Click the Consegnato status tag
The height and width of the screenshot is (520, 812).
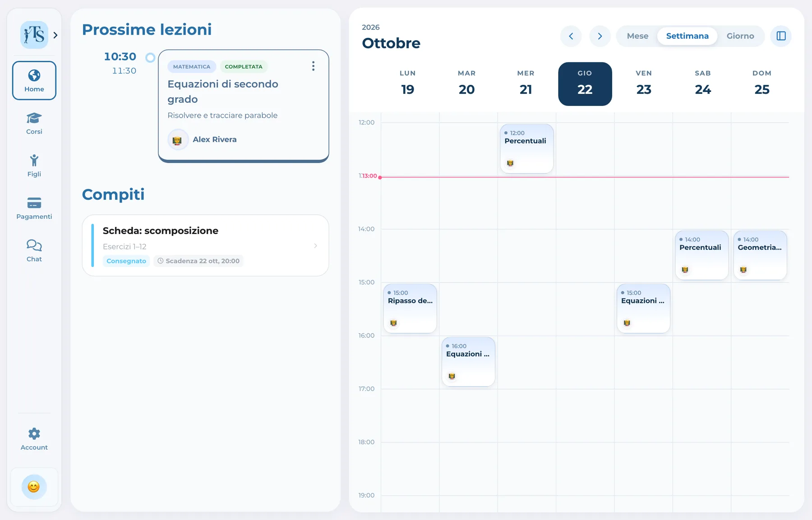click(x=126, y=261)
